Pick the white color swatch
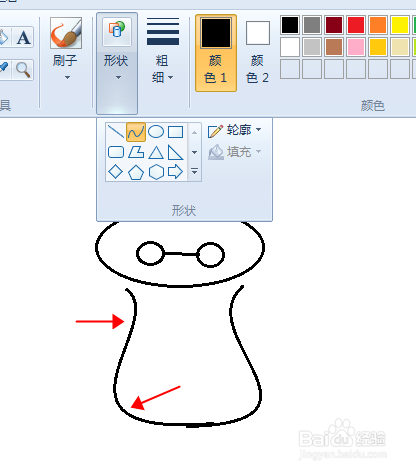The width and height of the screenshot is (416, 472). 290,47
